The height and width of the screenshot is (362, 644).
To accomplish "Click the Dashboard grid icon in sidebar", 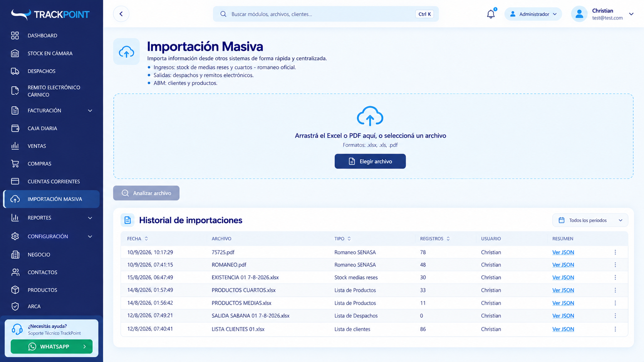I will coord(15,35).
